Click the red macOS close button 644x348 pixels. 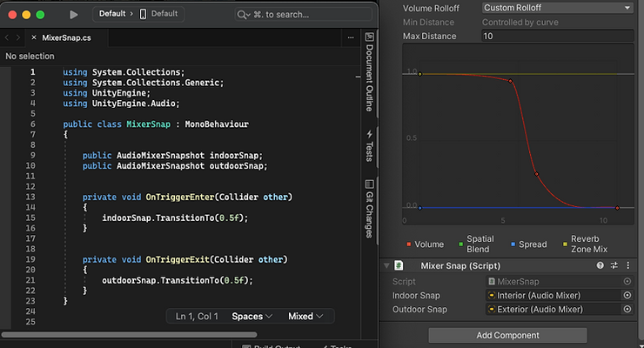click(x=12, y=15)
